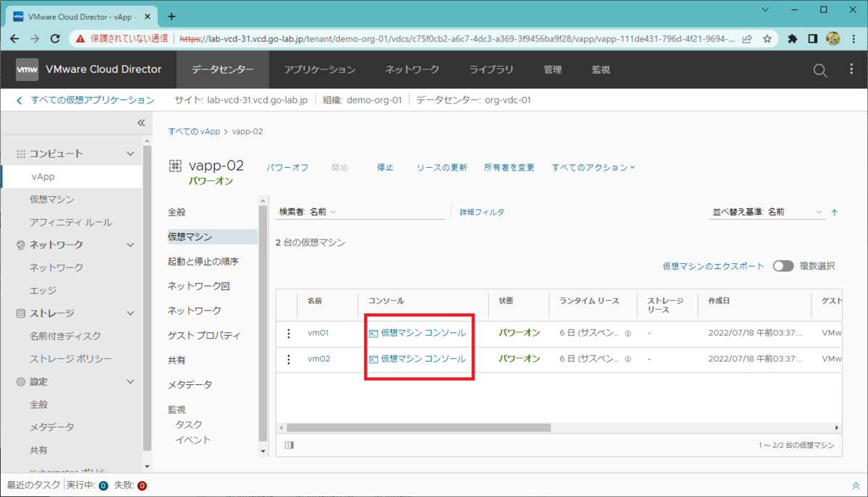Image resolution: width=868 pixels, height=497 pixels.
Task: Click 所有者を変更 action
Action: (x=509, y=167)
